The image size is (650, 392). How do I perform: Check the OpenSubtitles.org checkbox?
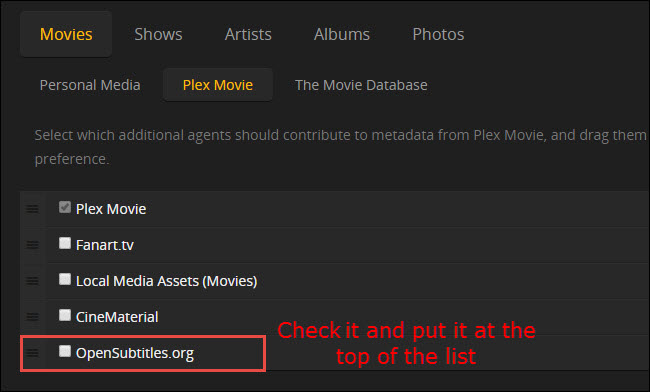(65, 351)
